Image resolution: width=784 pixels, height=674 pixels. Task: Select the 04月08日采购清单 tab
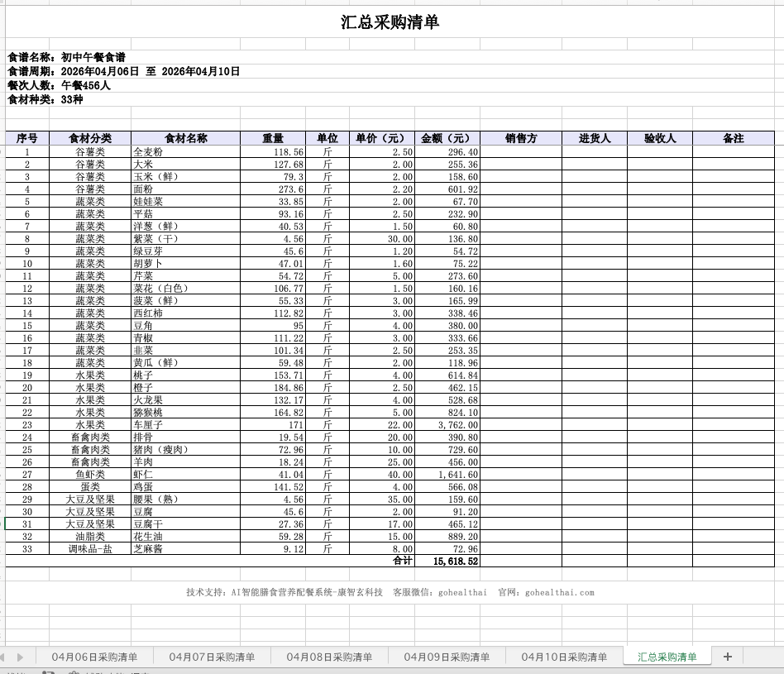331,655
